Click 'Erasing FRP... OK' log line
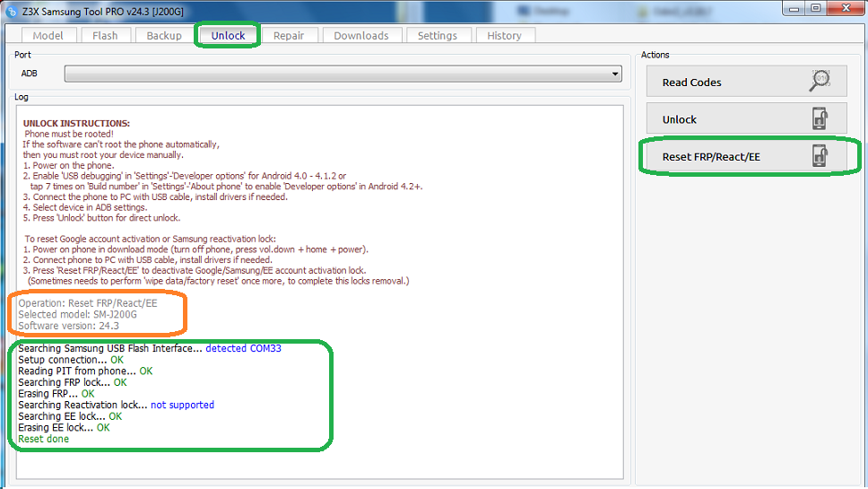868x489 pixels. tap(56, 394)
